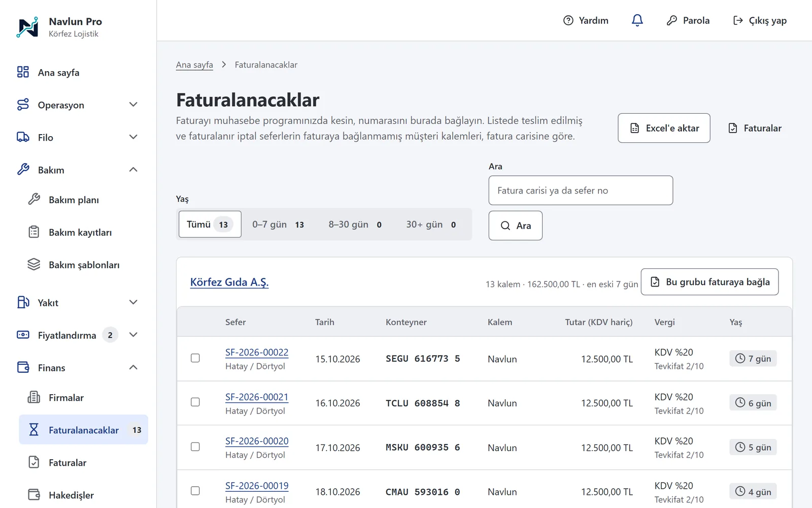Click the Yardım help icon
812x508 pixels.
[x=568, y=20]
